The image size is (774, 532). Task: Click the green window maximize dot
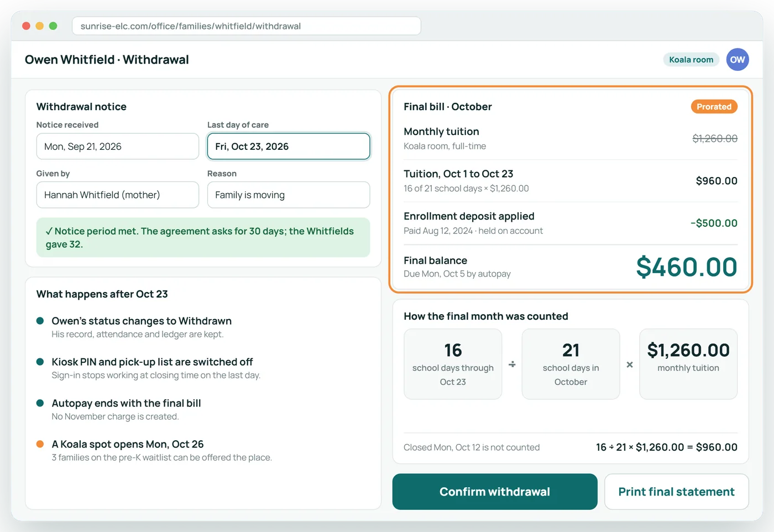click(53, 26)
